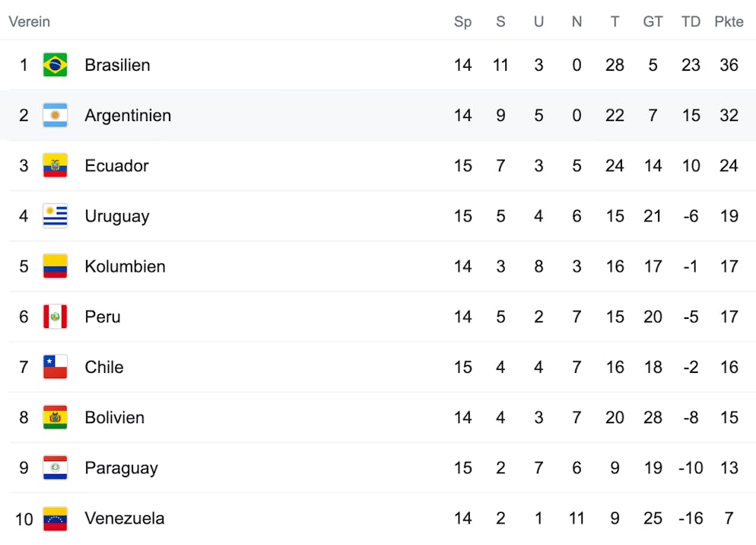
Task: Select the Venezuela flag icon
Action: coord(55,518)
